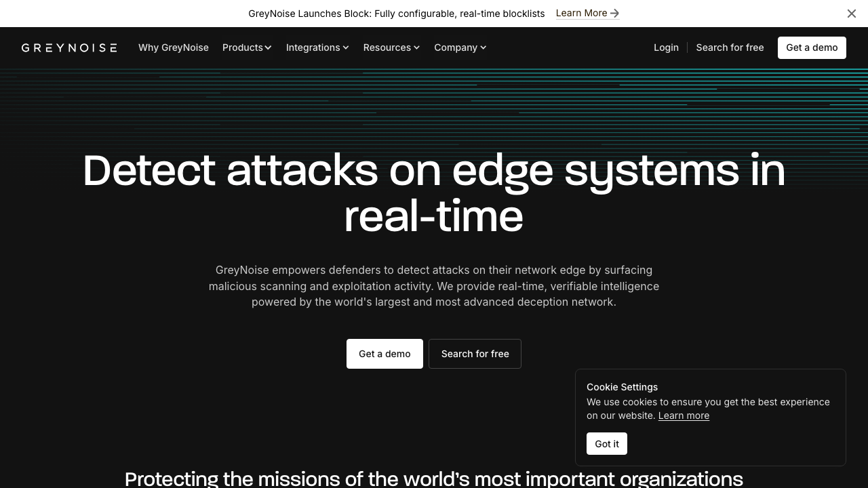Expand the Resources dropdown menu

(391, 47)
